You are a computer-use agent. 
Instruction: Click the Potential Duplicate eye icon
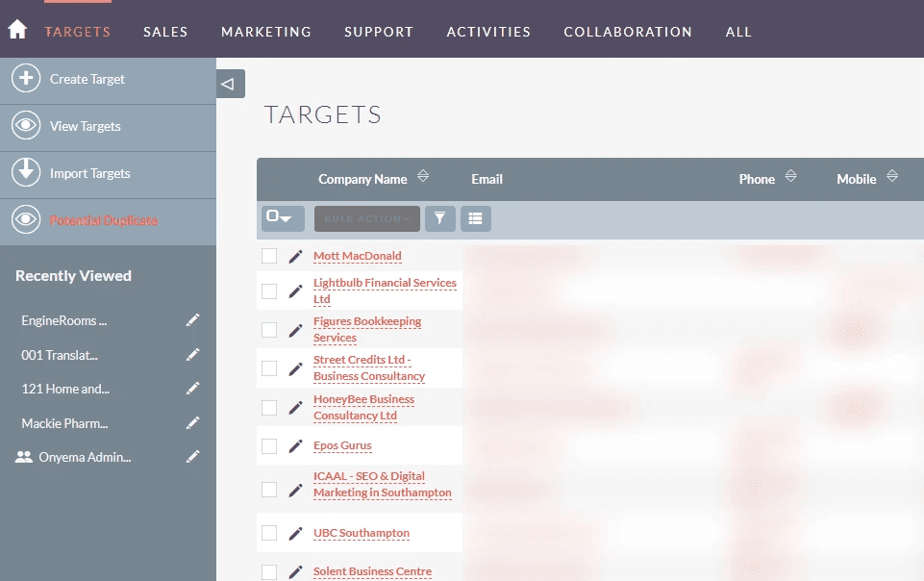[26, 219]
